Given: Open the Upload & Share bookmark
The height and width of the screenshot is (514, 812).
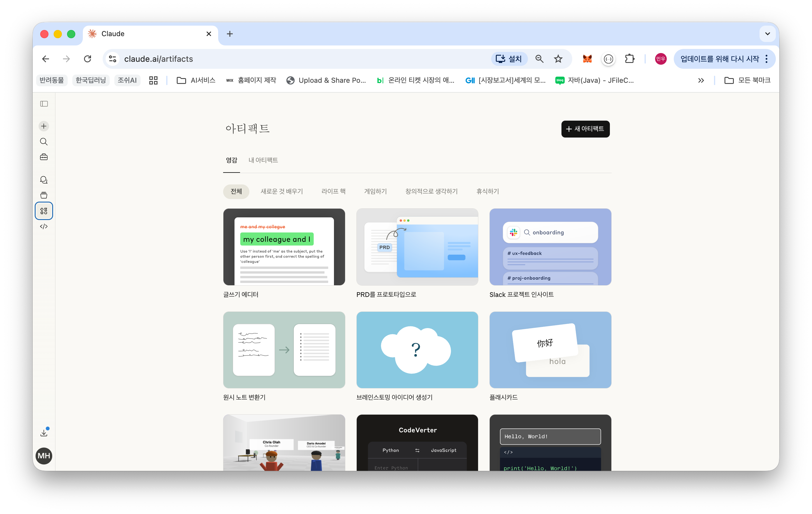Looking at the screenshot, I should click(326, 80).
